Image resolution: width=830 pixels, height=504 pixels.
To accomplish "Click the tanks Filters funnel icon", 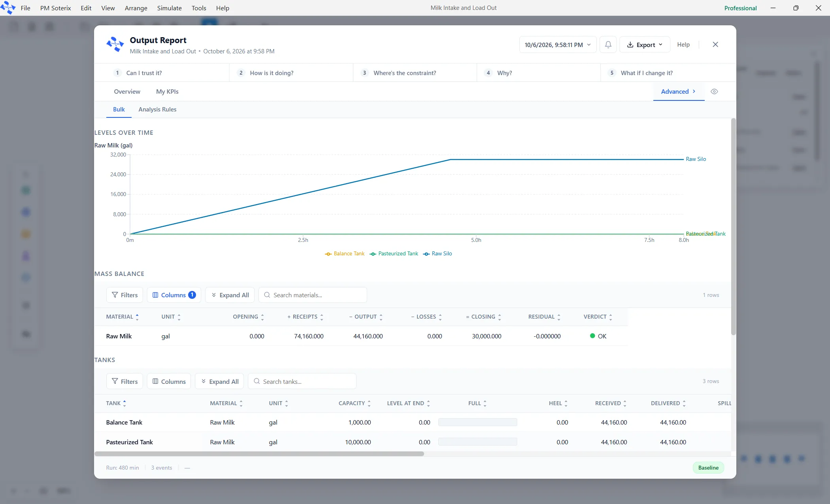I will coord(115,381).
